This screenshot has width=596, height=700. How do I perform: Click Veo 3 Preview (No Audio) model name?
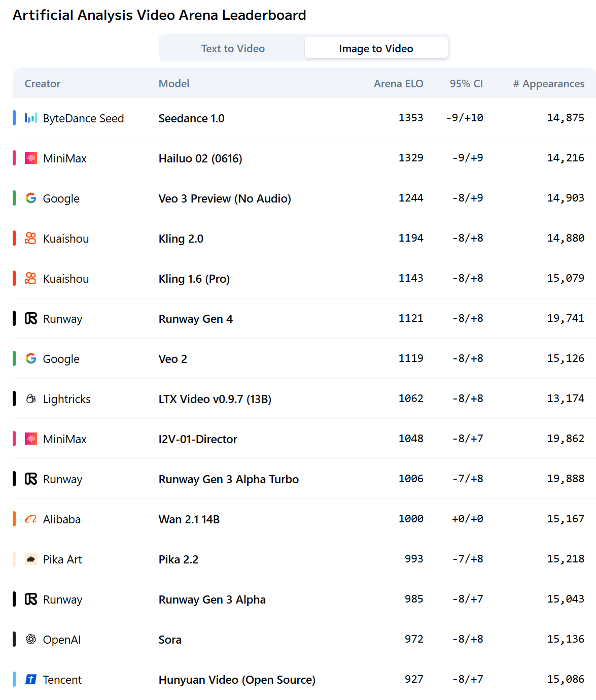coord(225,198)
